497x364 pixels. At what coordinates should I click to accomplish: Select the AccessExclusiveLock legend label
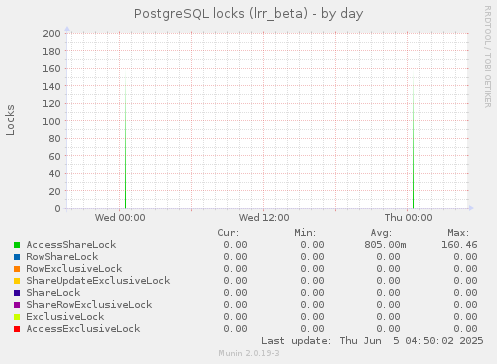83,329
